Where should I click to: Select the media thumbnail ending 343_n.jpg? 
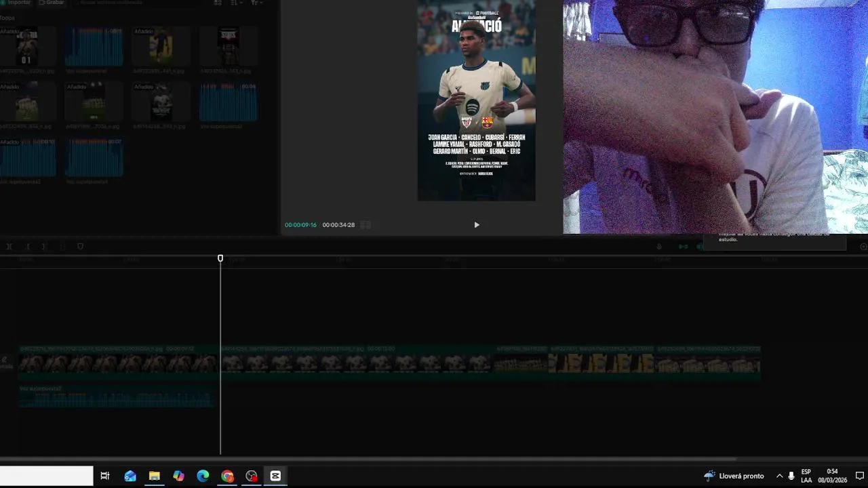[228, 46]
